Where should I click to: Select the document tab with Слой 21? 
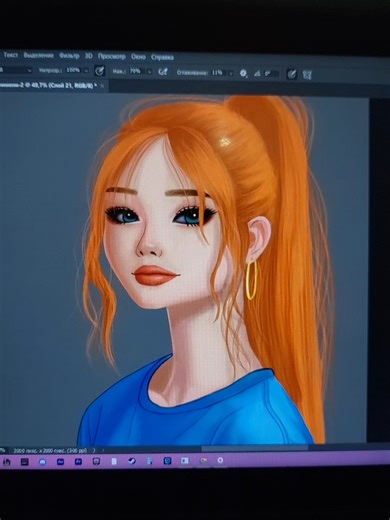(x=48, y=85)
